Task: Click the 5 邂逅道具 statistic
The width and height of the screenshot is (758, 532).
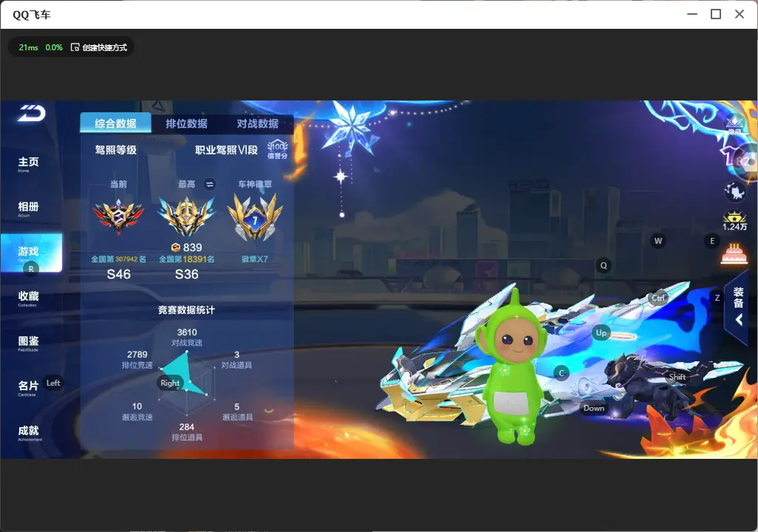Action: tap(237, 412)
